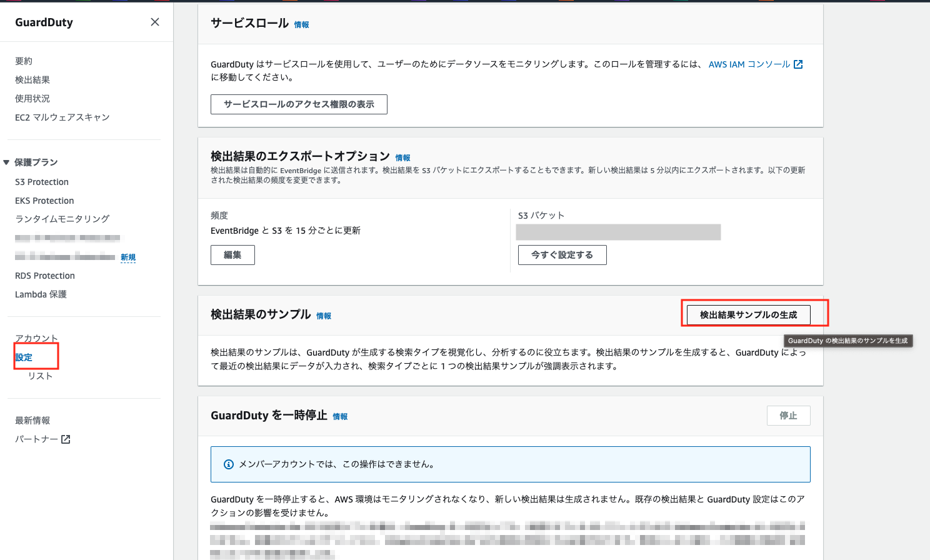Click 編集 button for export frequency
930x560 pixels.
pyautogui.click(x=232, y=255)
